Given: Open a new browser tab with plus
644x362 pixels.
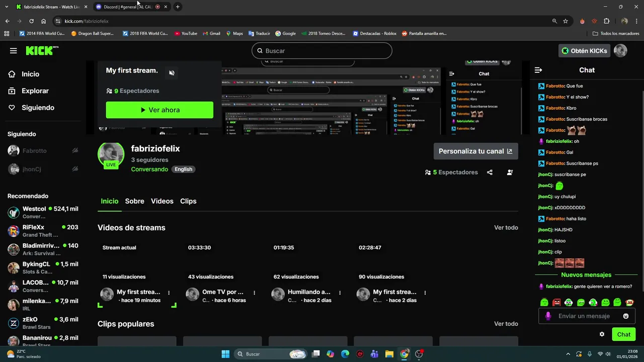Looking at the screenshot, I should coord(178,7).
